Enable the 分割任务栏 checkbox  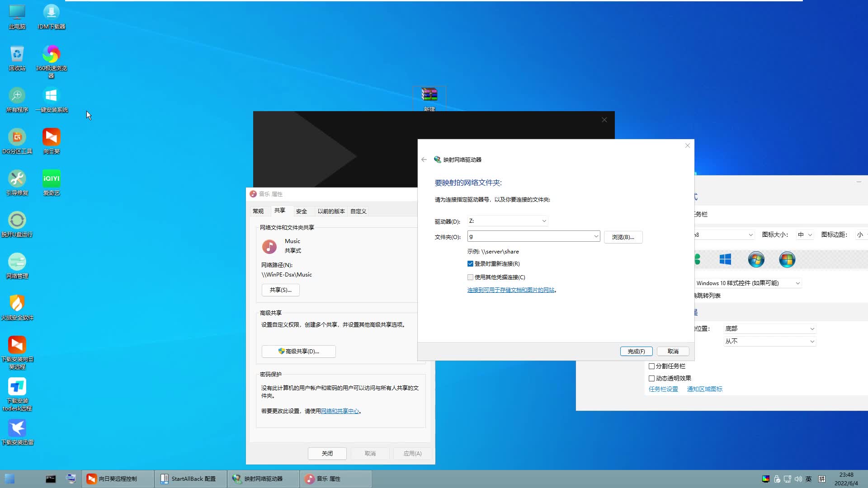tap(651, 366)
